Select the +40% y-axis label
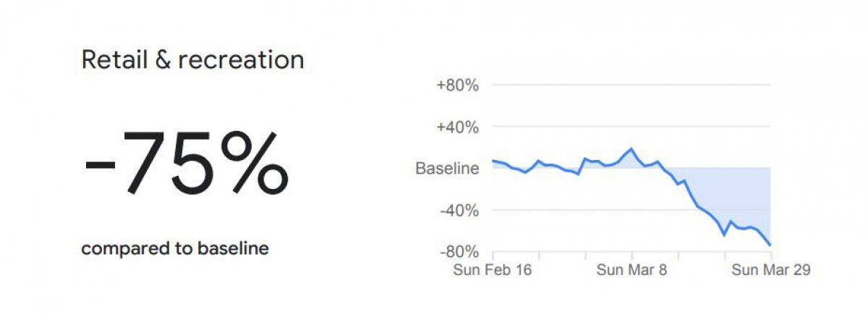The image size is (868, 333). (x=457, y=127)
